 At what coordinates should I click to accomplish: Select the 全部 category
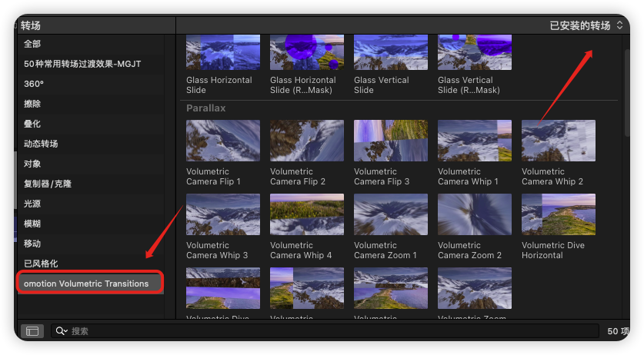[90, 44]
